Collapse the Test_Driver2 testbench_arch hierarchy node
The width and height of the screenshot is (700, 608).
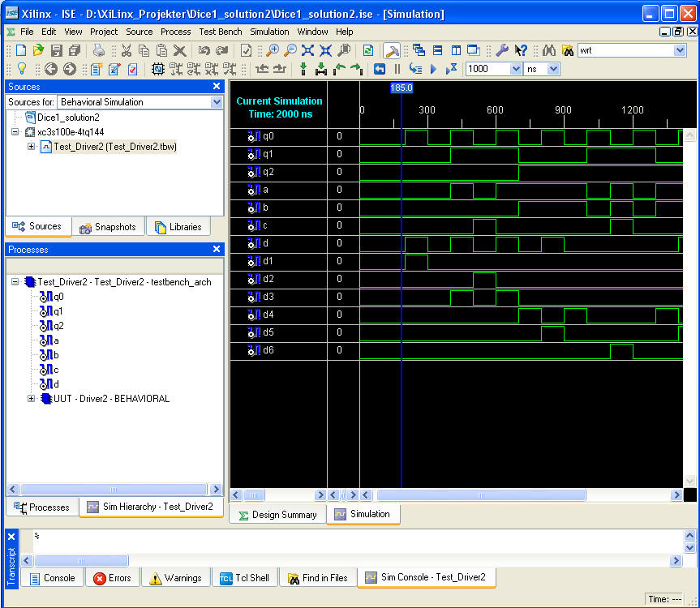click(x=15, y=282)
